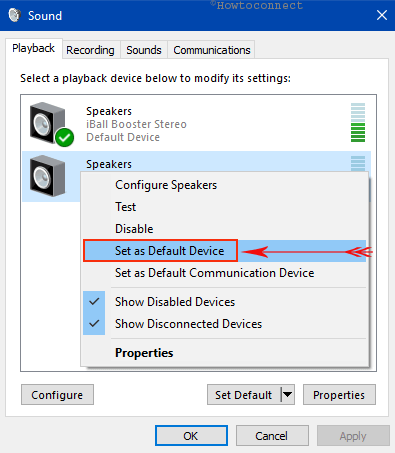
Task: Toggle Show Disconnected Devices option
Action: pos(188,324)
